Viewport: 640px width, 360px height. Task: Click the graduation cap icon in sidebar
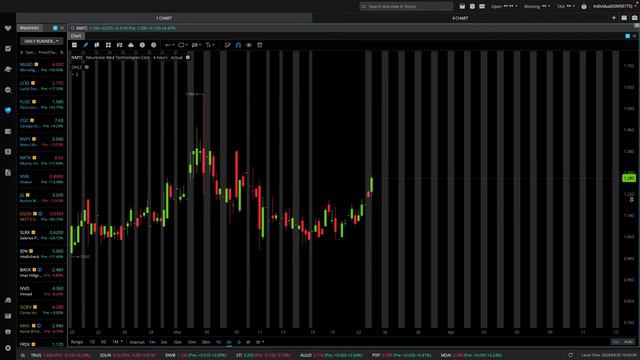[8, 69]
